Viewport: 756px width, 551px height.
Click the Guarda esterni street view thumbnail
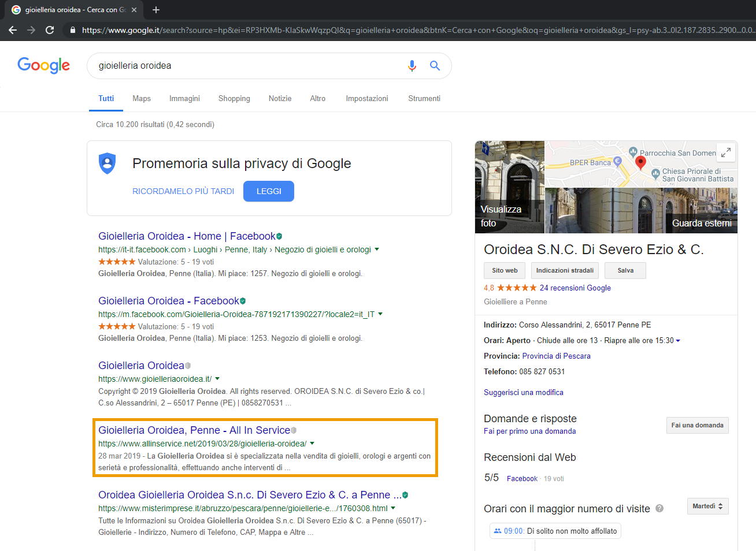tap(641, 211)
